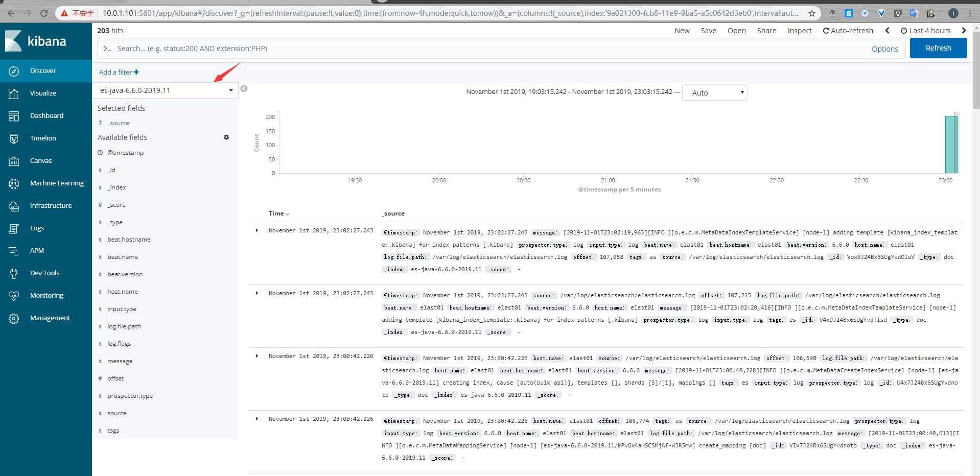Select the @timestamp field
Image resolution: width=980 pixels, height=476 pixels.
pyautogui.click(x=126, y=153)
